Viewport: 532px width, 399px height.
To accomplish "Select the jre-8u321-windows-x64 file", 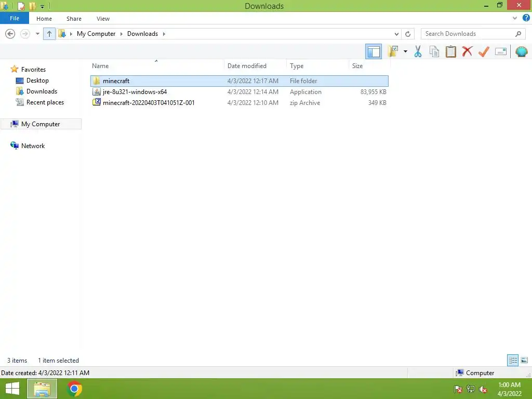I will click(240, 91).
